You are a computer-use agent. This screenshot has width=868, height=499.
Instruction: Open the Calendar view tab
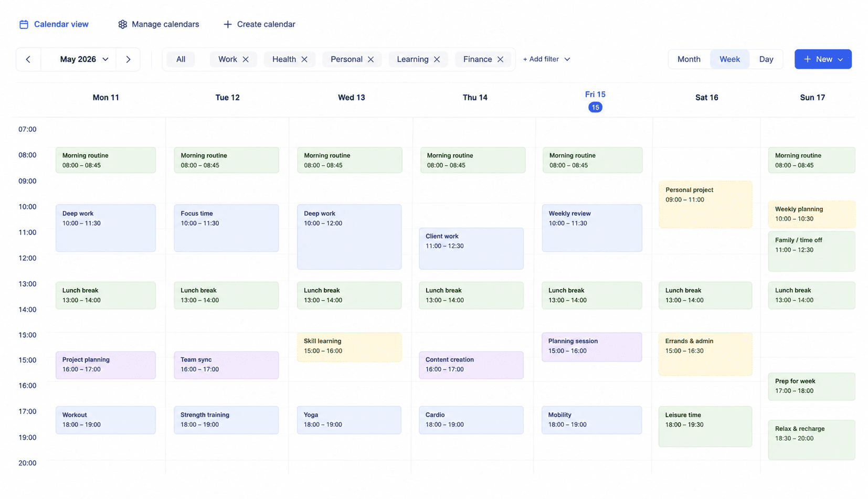[54, 24]
